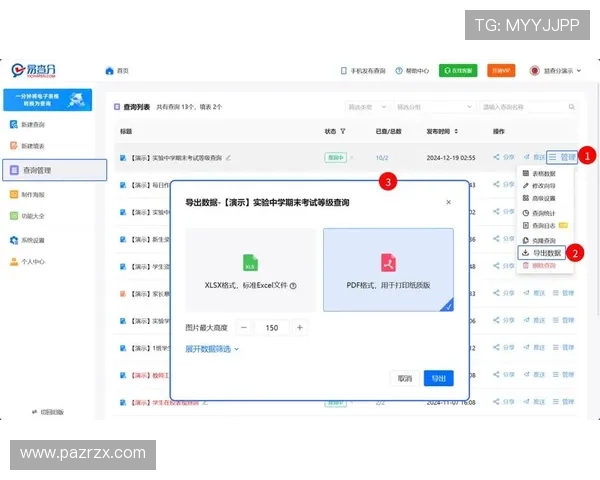This screenshot has height=480, width=600.
Task: Click 切回旧版 at the sidebar bottom
Action: tap(48, 412)
